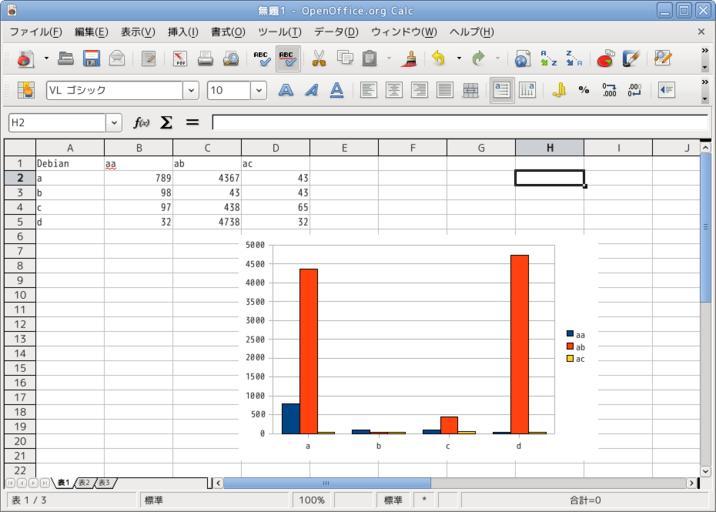
Task: Open the データ(D) menu
Action: pyautogui.click(x=336, y=32)
